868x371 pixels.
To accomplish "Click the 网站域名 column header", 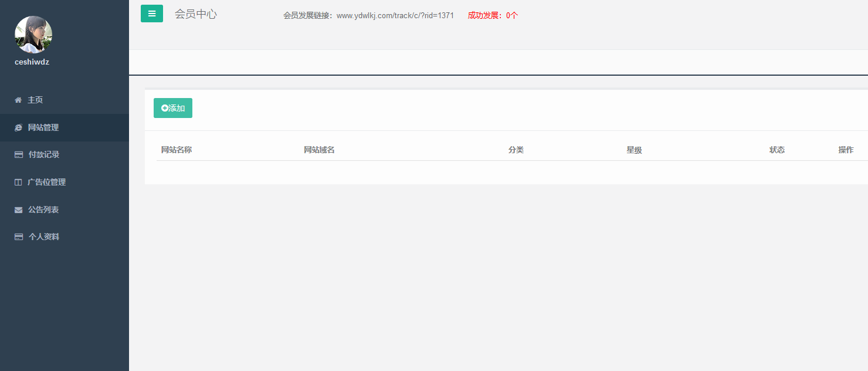I will [x=319, y=150].
